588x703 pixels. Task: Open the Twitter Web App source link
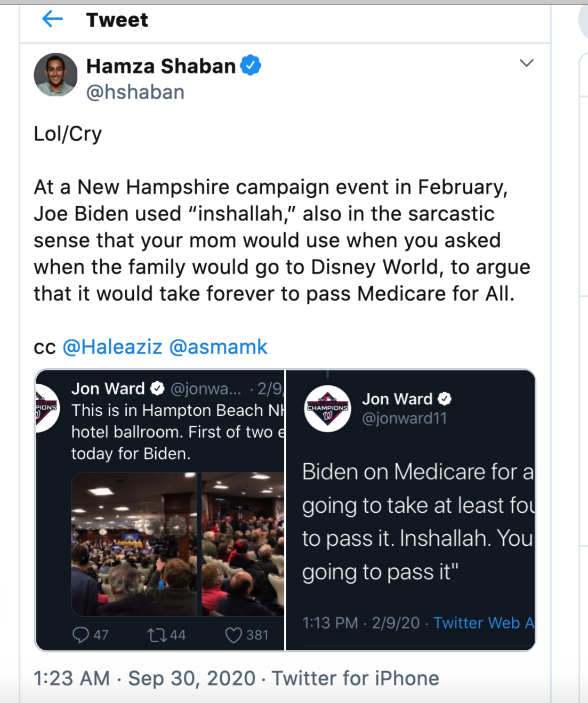(x=483, y=623)
